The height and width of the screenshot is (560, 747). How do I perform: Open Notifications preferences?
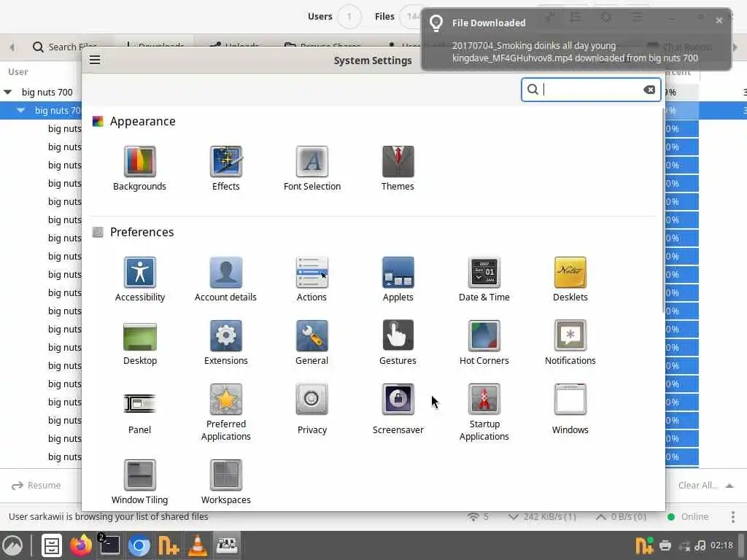pyautogui.click(x=570, y=343)
